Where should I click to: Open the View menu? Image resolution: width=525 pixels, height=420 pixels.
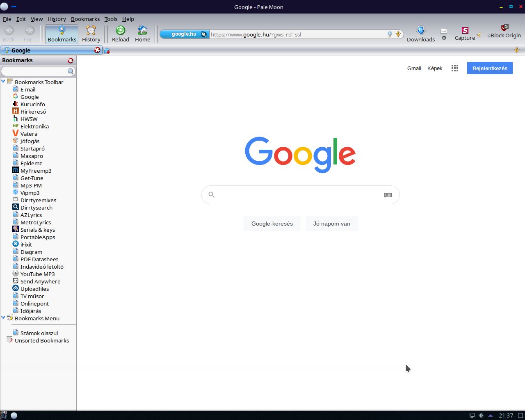(x=37, y=19)
